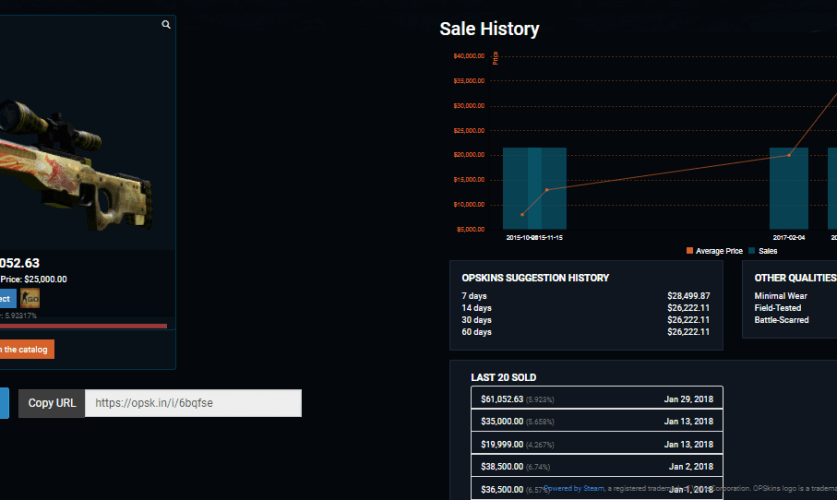Select the $38,500.00 sale from Jan 2

click(x=596, y=466)
